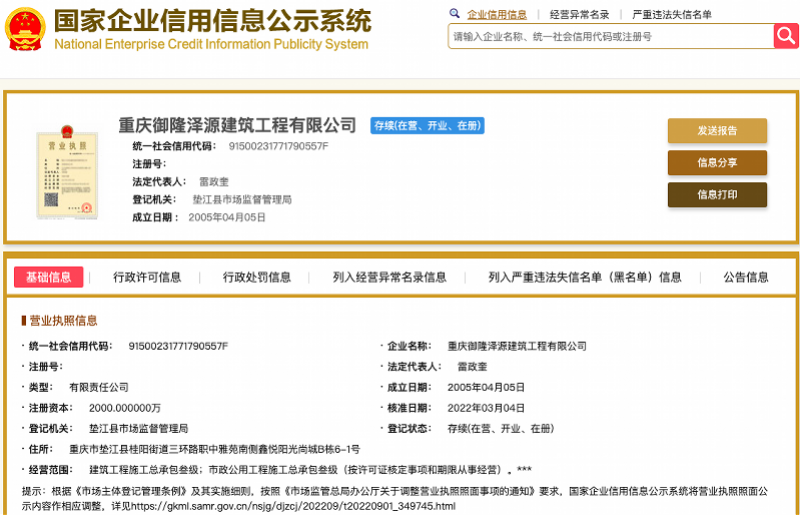Click the registered capital 2000.000000万

pos(125,408)
